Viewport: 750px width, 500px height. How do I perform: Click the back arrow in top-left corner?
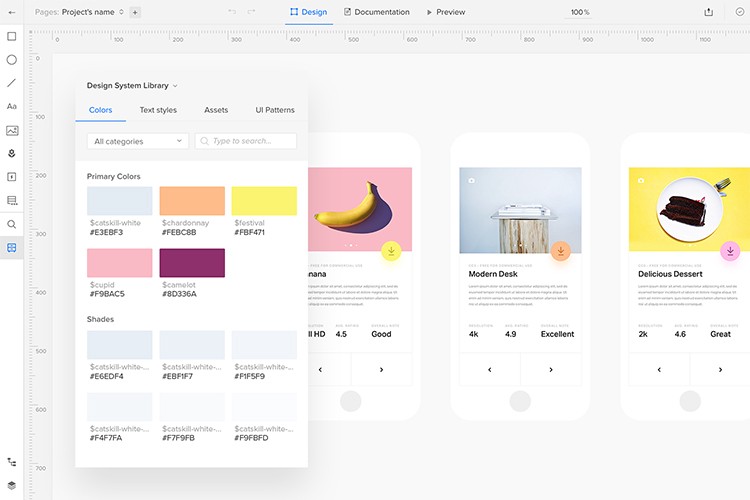[x=12, y=12]
